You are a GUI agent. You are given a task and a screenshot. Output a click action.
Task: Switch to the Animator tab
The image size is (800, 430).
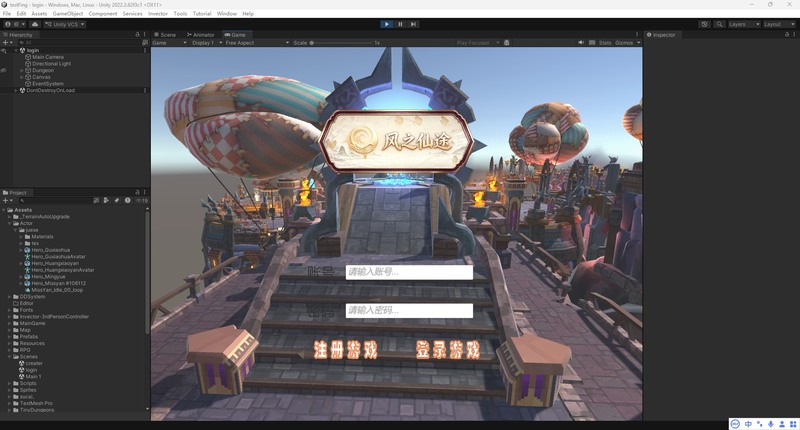(x=201, y=35)
